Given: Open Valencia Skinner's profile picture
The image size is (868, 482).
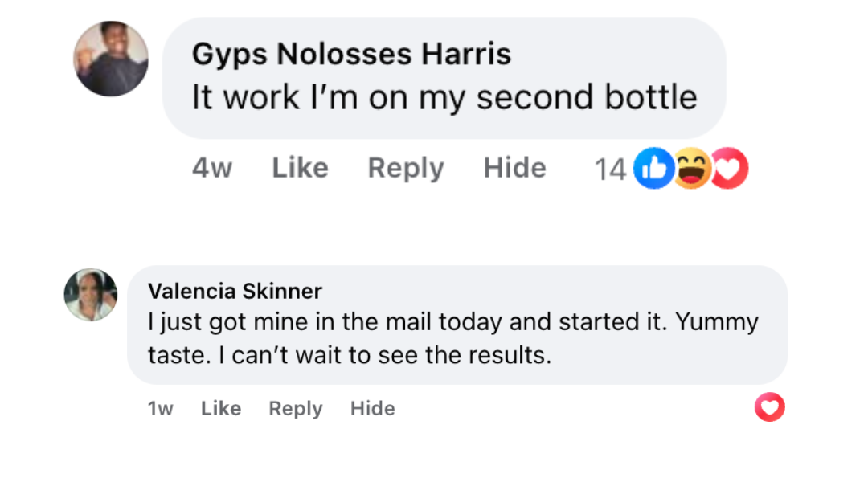Looking at the screenshot, I should [x=91, y=295].
